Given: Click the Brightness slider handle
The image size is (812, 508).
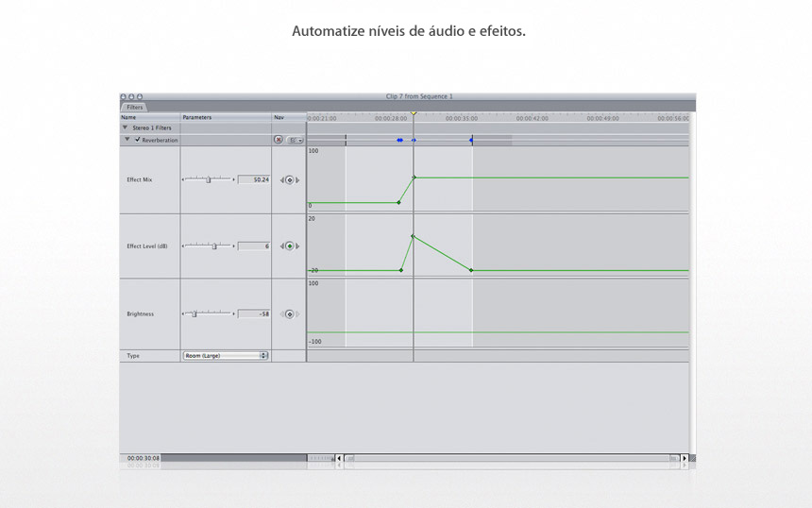Looking at the screenshot, I should coord(195,314).
